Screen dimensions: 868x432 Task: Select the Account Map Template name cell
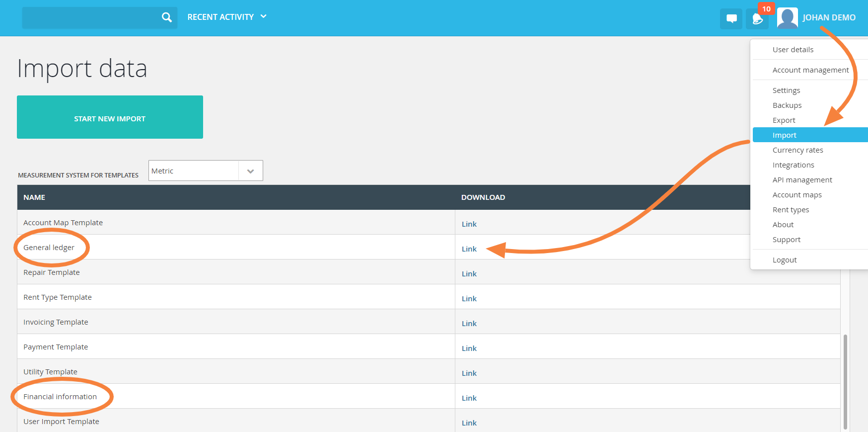tap(236, 222)
